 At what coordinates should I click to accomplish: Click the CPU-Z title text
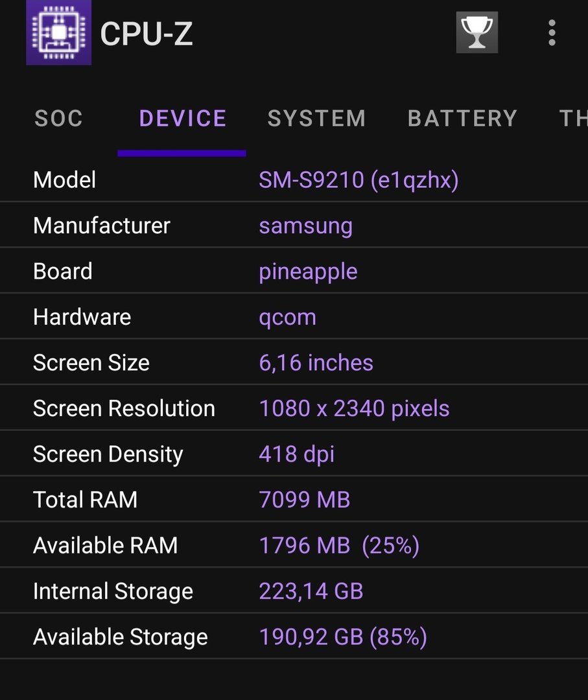pyautogui.click(x=147, y=34)
